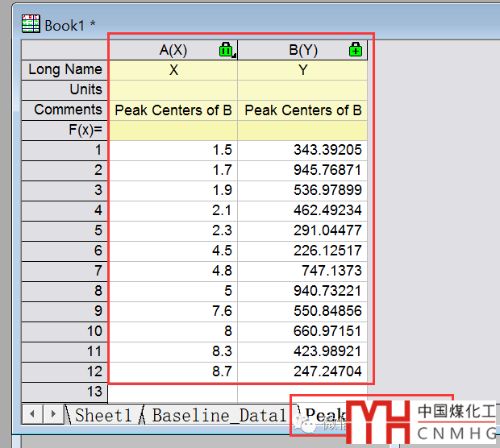Click the green lock icon on column A(X)
The width and height of the screenshot is (500, 448).
[x=226, y=50]
